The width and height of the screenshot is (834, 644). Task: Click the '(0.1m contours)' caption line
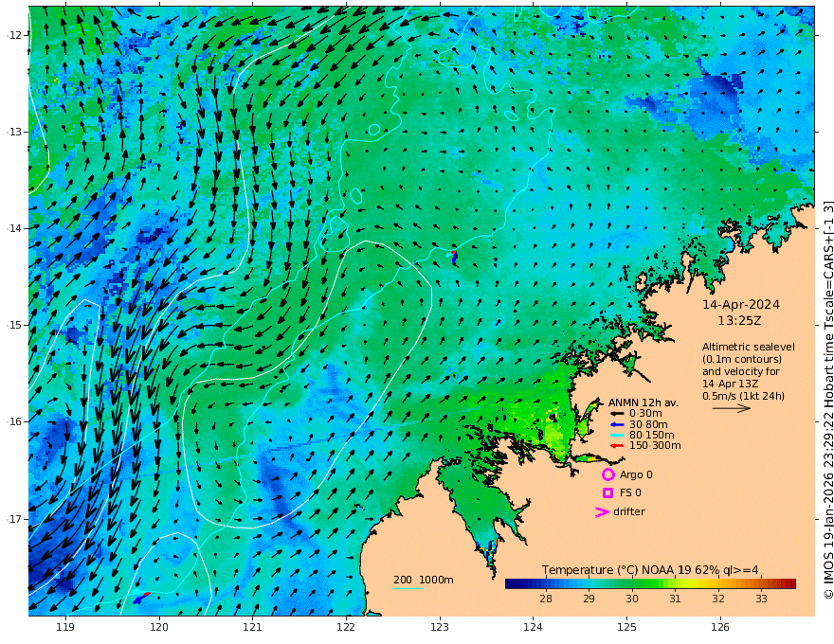[x=741, y=359]
